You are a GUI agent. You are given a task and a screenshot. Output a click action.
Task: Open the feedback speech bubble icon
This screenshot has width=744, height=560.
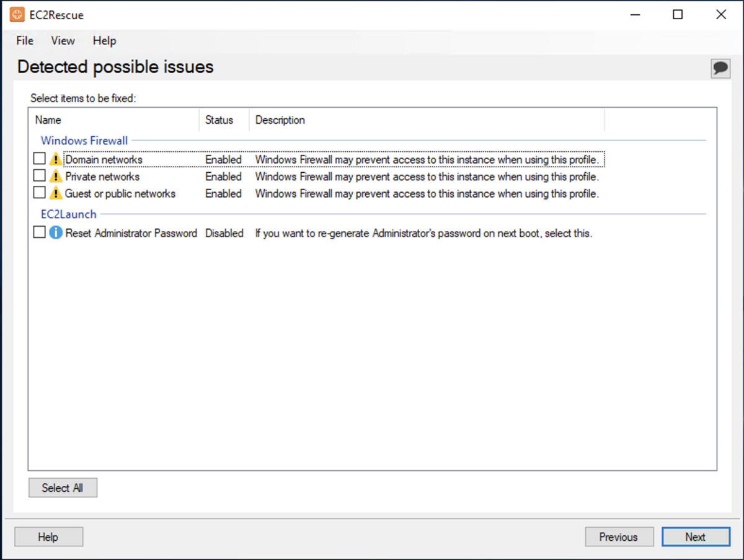pyautogui.click(x=720, y=68)
